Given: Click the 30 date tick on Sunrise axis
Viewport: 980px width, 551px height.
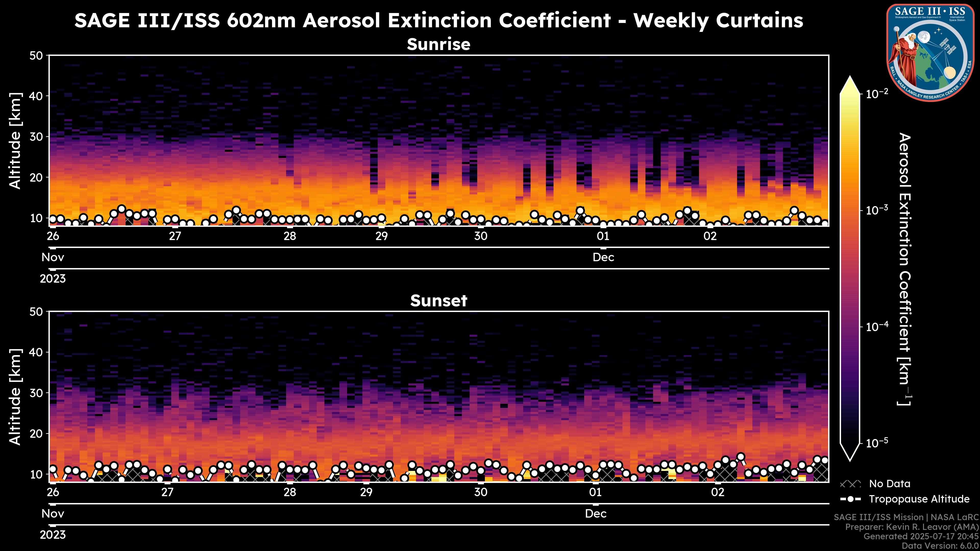Looking at the screenshot, I should pyautogui.click(x=481, y=236).
